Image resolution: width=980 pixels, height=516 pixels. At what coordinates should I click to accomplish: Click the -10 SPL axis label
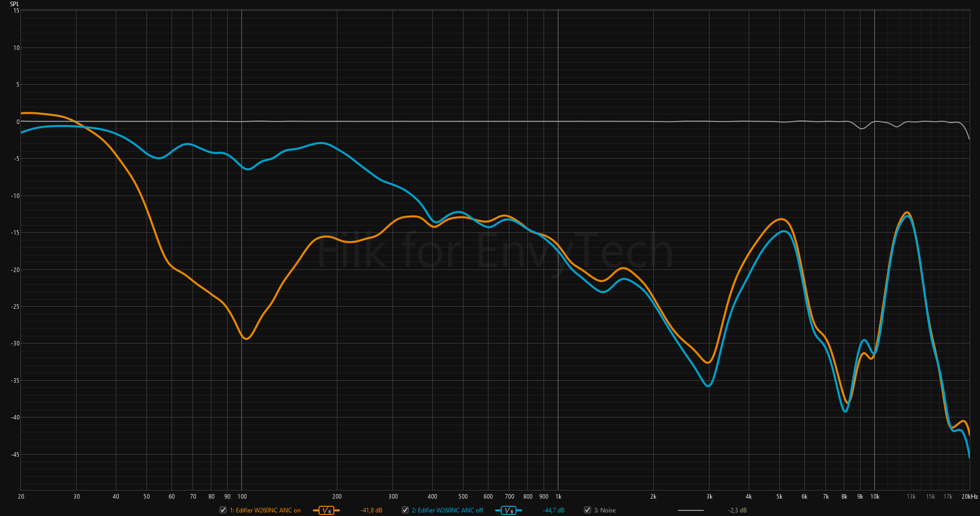point(16,196)
